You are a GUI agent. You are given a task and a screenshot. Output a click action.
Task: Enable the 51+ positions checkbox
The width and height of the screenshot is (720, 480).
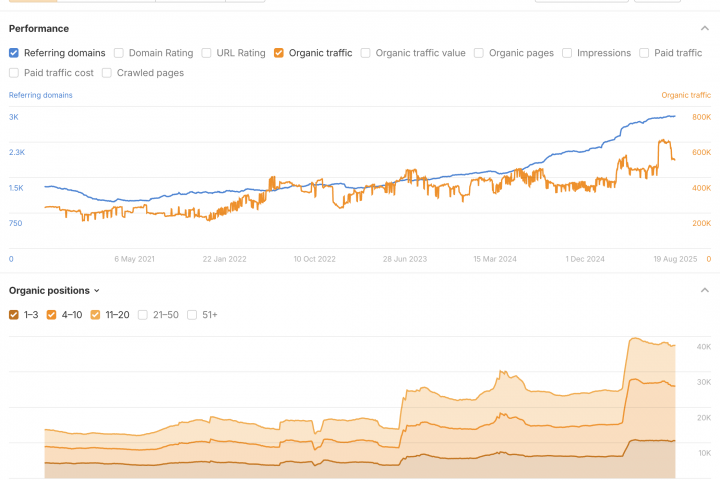click(192, 315)
